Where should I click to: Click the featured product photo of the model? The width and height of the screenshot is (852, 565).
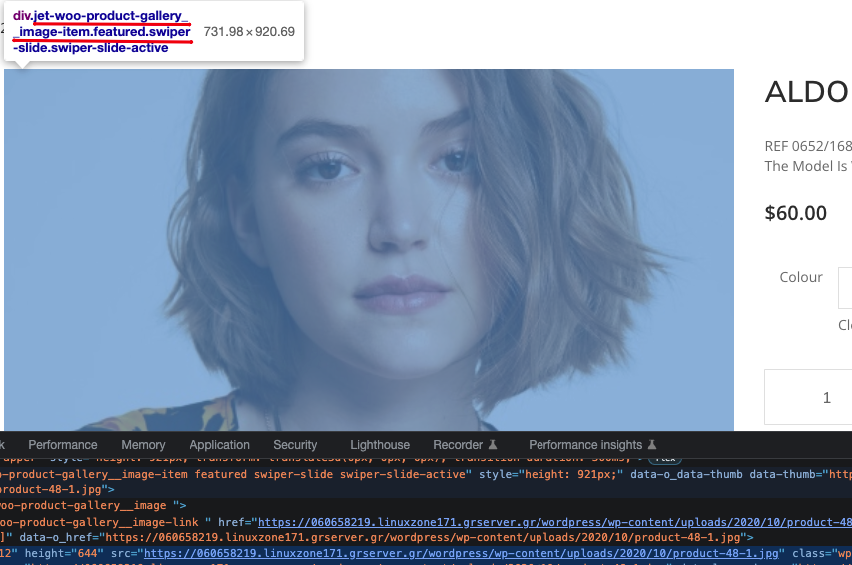click(369, 250)
